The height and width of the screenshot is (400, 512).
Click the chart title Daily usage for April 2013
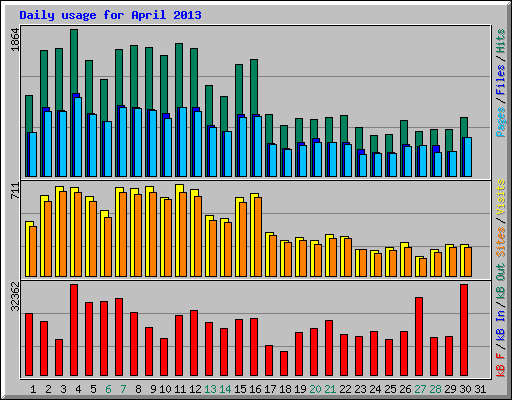110,15
